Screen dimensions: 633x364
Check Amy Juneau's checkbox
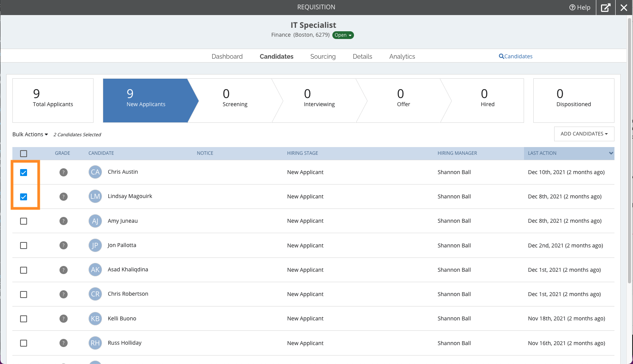coord(24,221)
